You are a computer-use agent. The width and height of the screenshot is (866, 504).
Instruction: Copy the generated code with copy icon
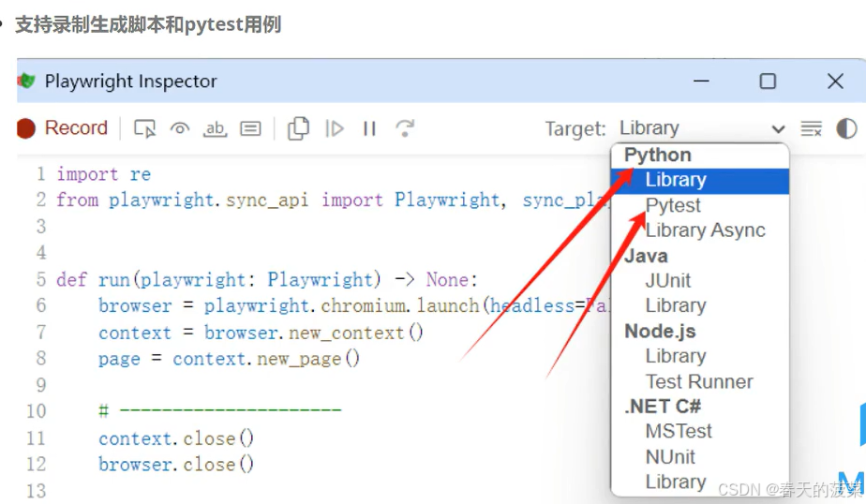[298, 128]
